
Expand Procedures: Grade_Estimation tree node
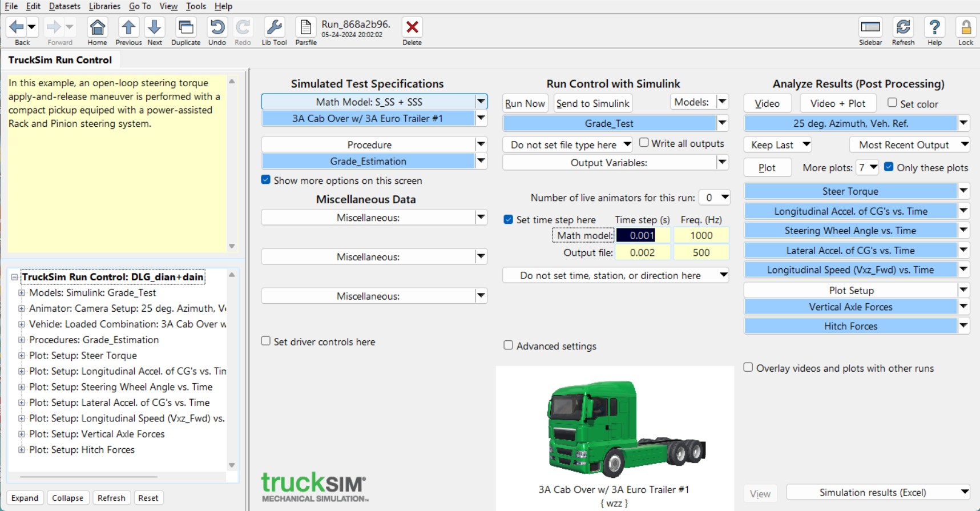click(22, 340)
